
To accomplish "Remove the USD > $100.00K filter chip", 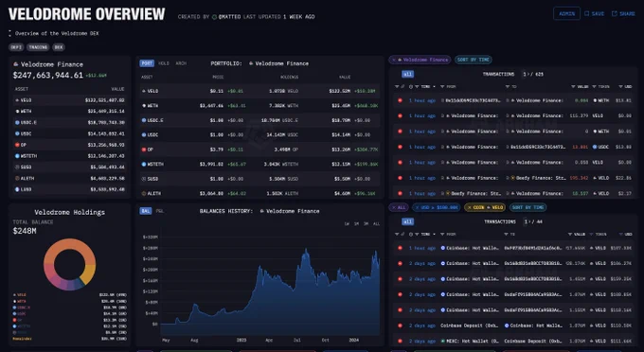I will [417, 207].
